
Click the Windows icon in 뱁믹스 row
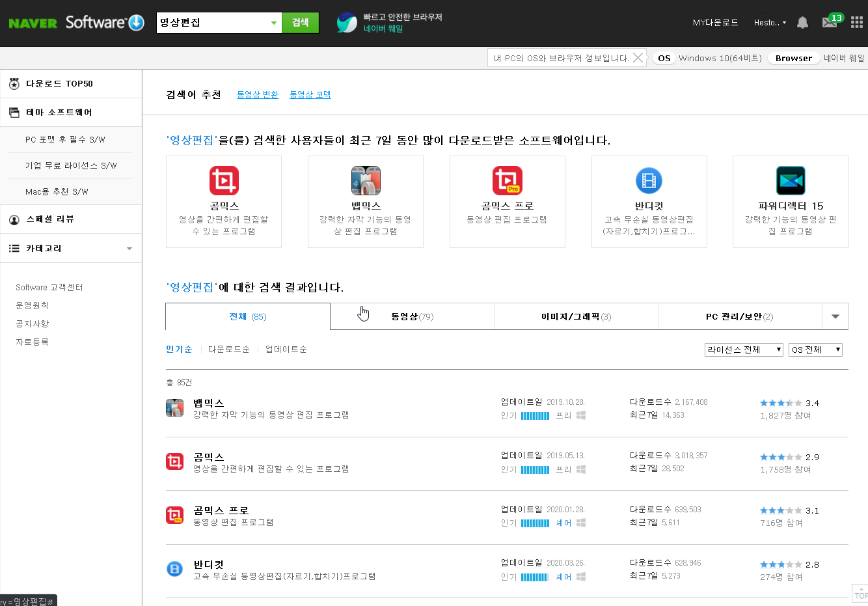581,415
